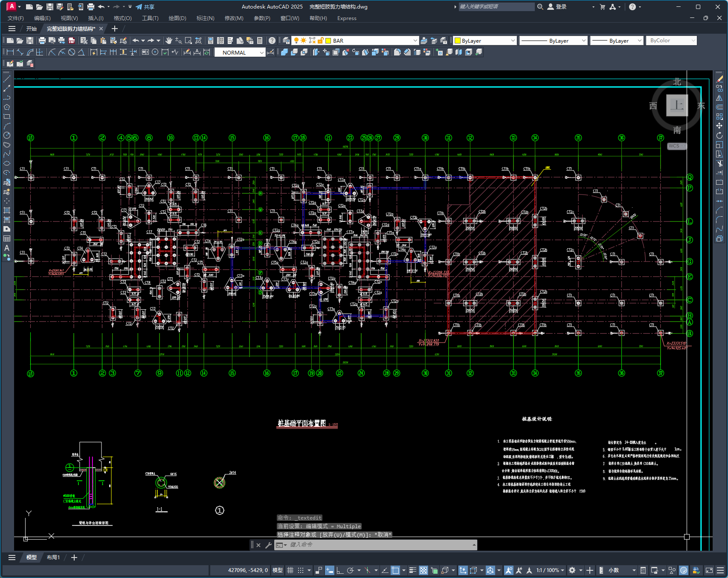The image size is (728, 578).
Task: Open the Layer Properties Manager icon
Action: [x=286, y=41]
